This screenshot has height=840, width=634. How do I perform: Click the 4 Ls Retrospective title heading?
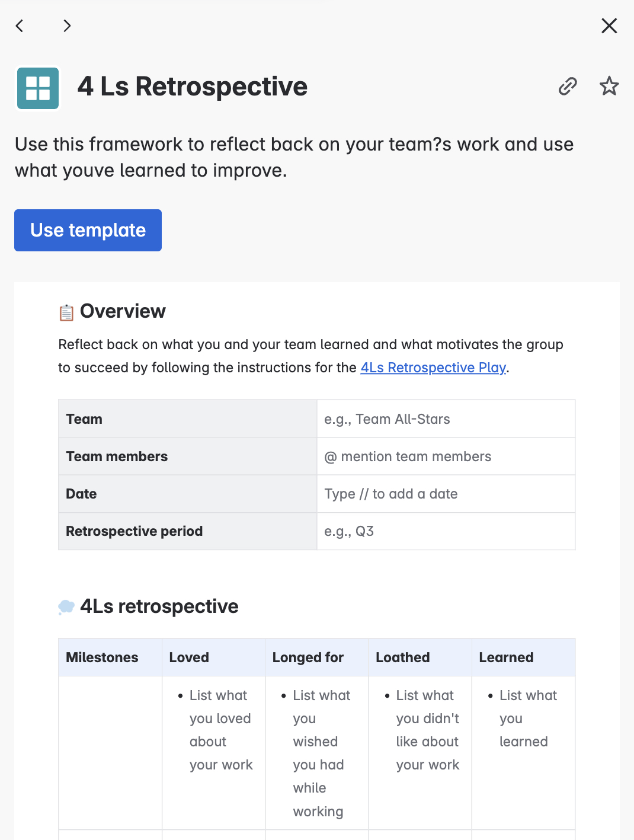(193, 87)
